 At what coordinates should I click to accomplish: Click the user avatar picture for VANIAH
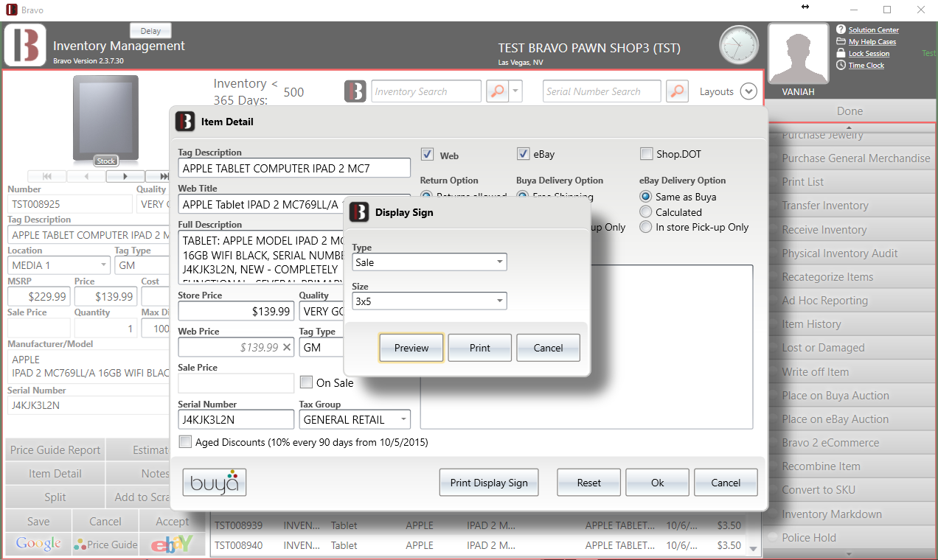[x=799, y=55]
